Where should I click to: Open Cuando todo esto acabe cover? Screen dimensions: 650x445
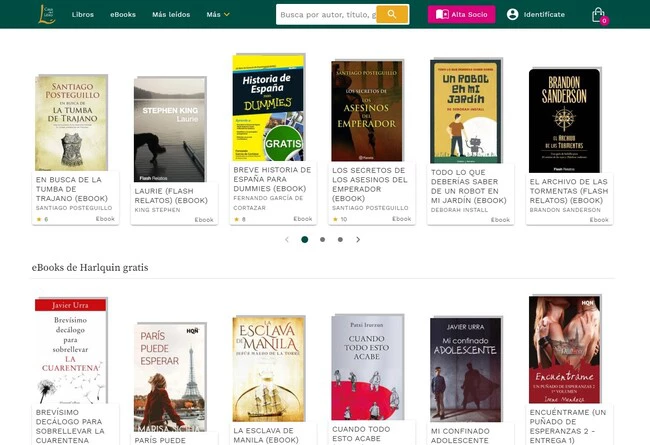point(367,367)
